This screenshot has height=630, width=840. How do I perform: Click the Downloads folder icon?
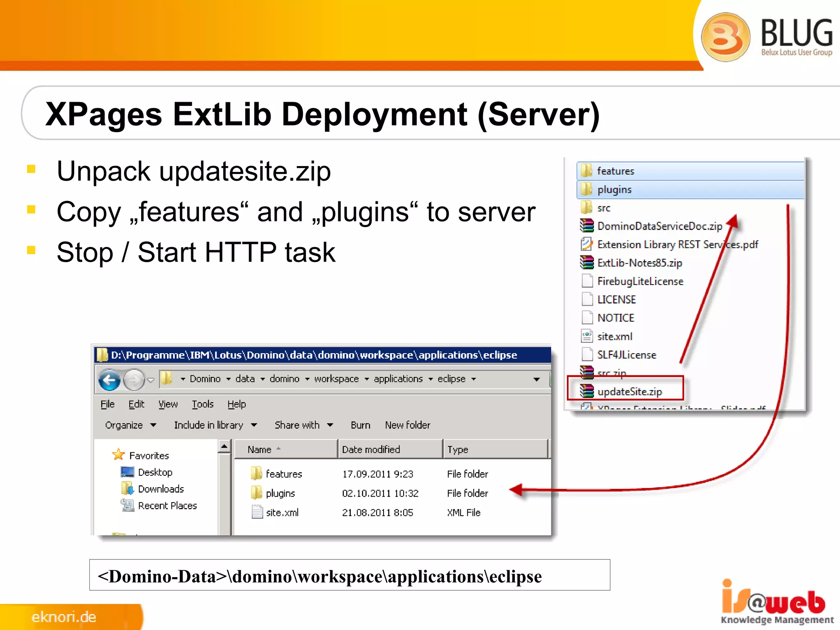128,488
